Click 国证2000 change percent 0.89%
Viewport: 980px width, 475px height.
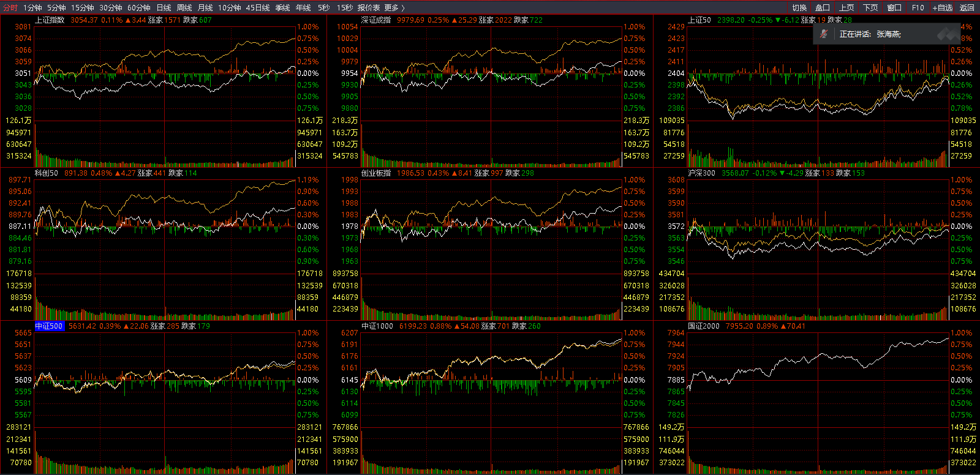coord(767,326)
